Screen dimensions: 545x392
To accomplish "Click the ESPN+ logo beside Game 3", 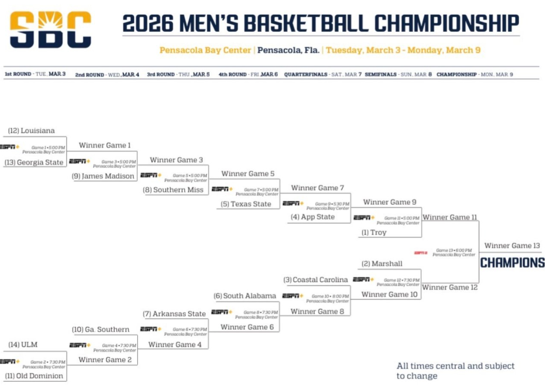I will click(80, 161).
